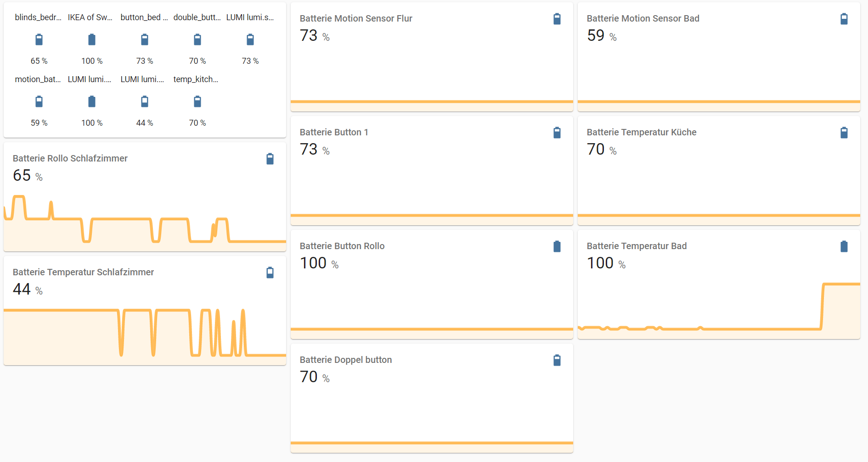Click the battery icon on Batterie Motion Sensor Bad card
Screen dimensions: 868x462
click(844, 19)
